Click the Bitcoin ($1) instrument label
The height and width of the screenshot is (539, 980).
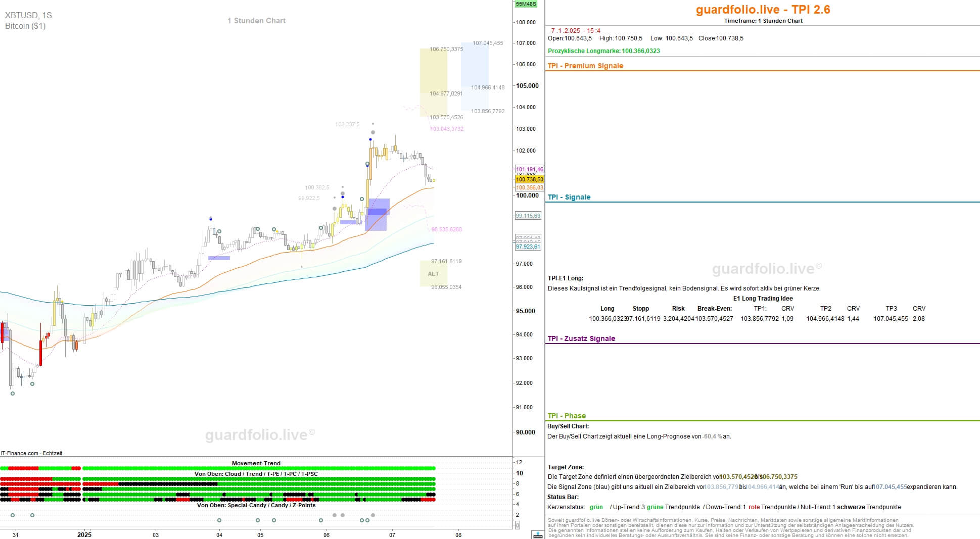click(x=25, y=26)
